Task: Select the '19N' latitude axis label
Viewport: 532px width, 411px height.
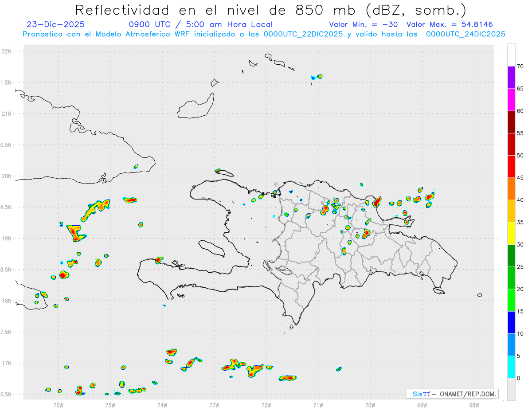Action: click(8, 238)
